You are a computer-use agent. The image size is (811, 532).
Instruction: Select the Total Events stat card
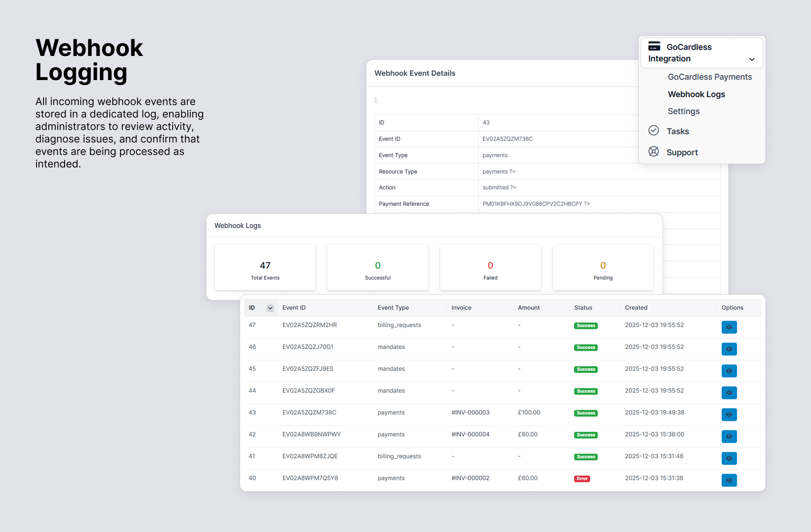click(x=265, y=267)
